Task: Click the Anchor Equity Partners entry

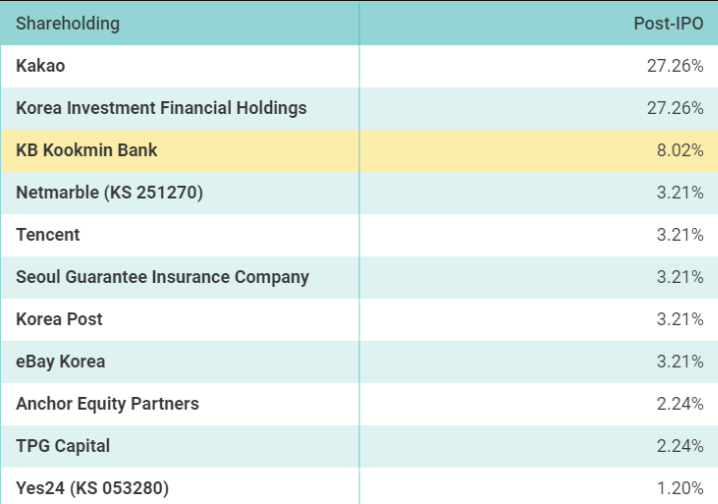Action: (x=107, y=404)
